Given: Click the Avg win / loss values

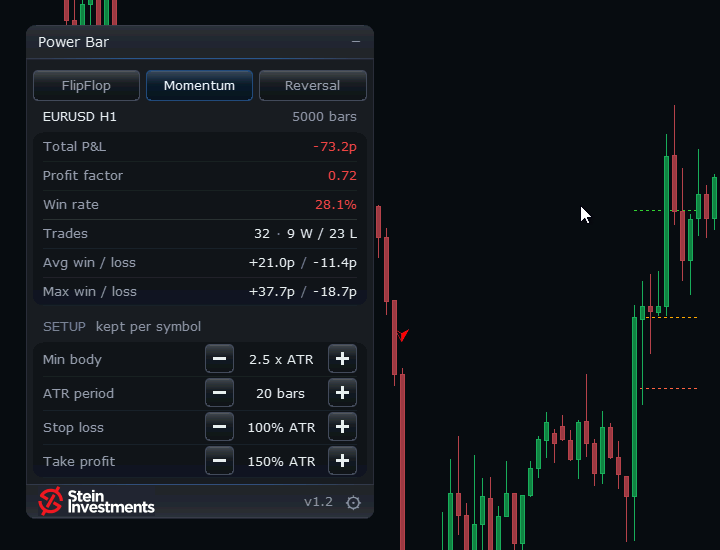Looking at the screenshot, I should coord(303,263).
